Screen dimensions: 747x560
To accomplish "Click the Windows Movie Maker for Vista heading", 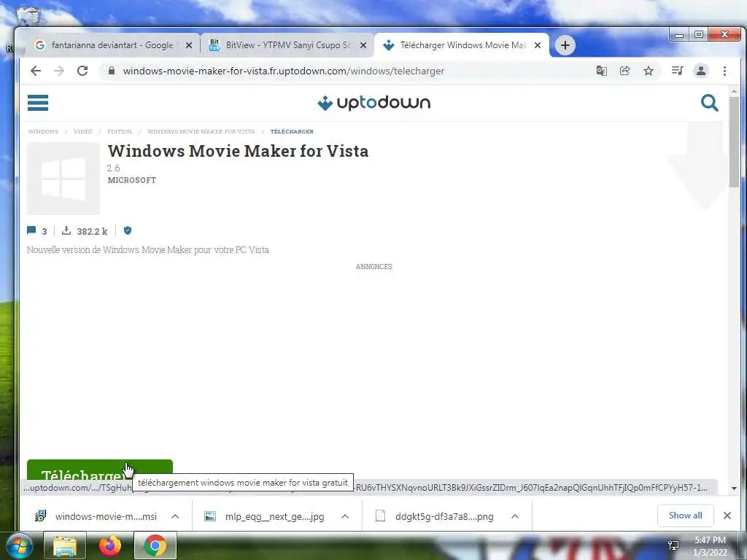I will pyautogui.click(x=239, y=151).
